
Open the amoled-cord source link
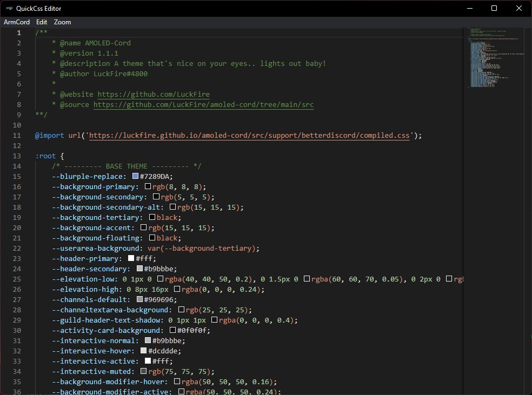coord(204,104)
